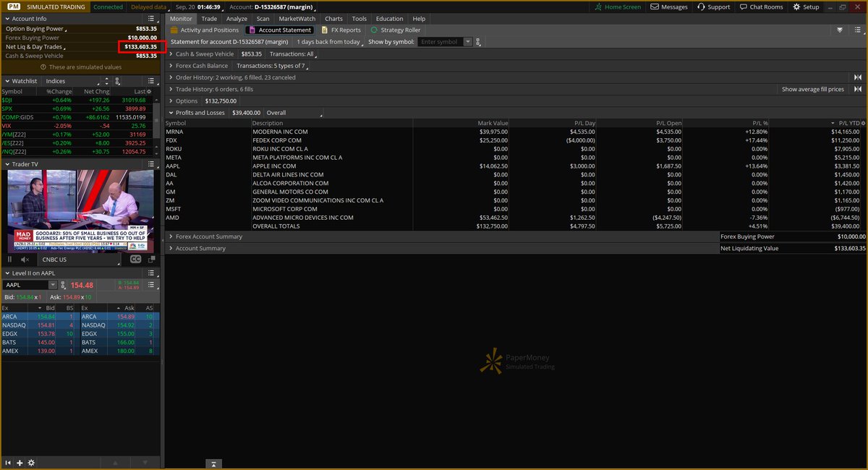Open Support from the top bar
The image size is (868, 470).
[x=713, y=7]
